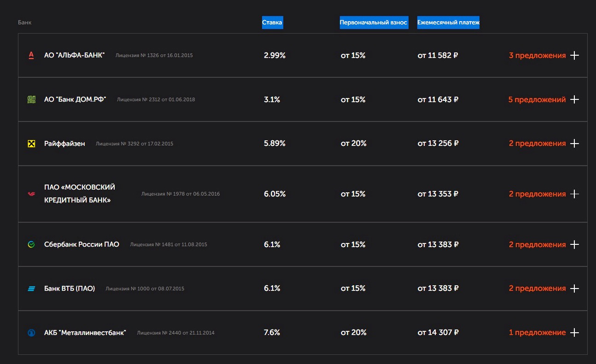Sort by Первоначальный взнос column header
The image size is (596, 364).
tap(374, 23)
